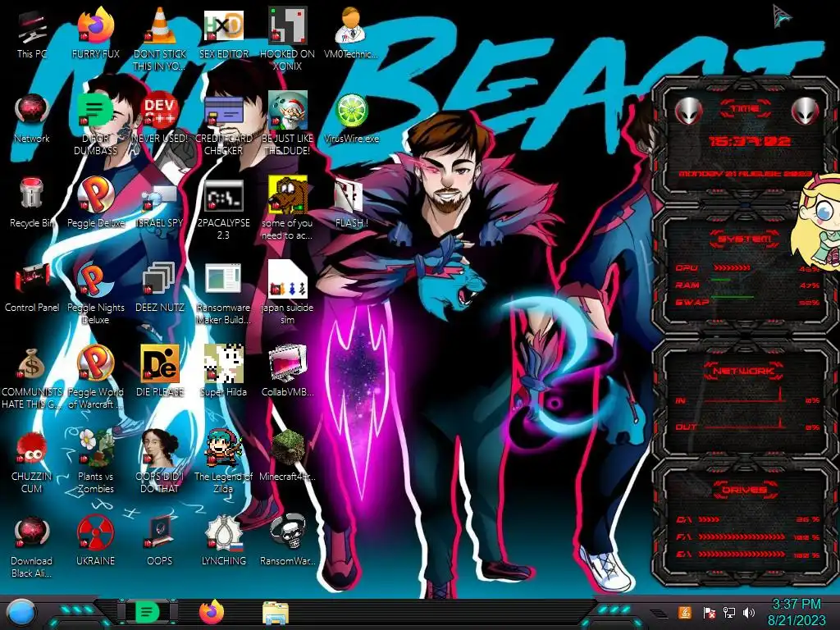
Task: Open Download Black Ali icon
Action: pos(32,546)
